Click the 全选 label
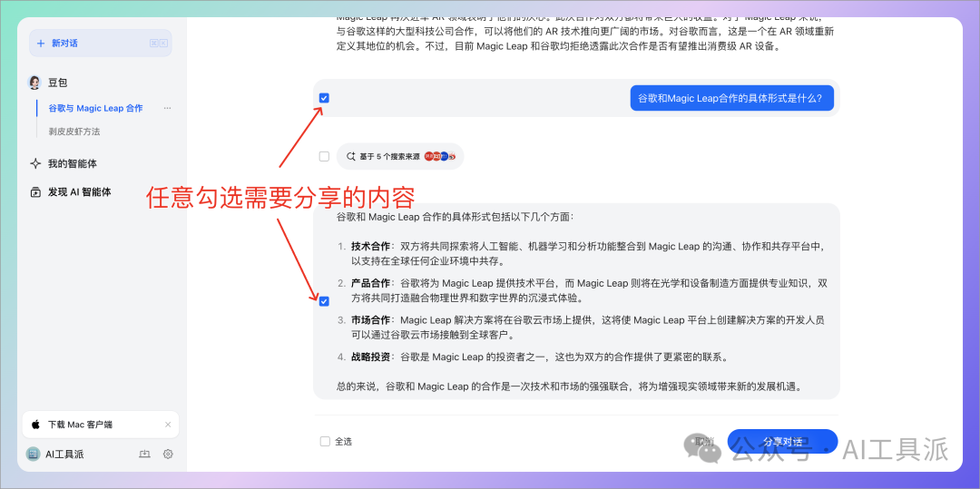 pos(344,442)
